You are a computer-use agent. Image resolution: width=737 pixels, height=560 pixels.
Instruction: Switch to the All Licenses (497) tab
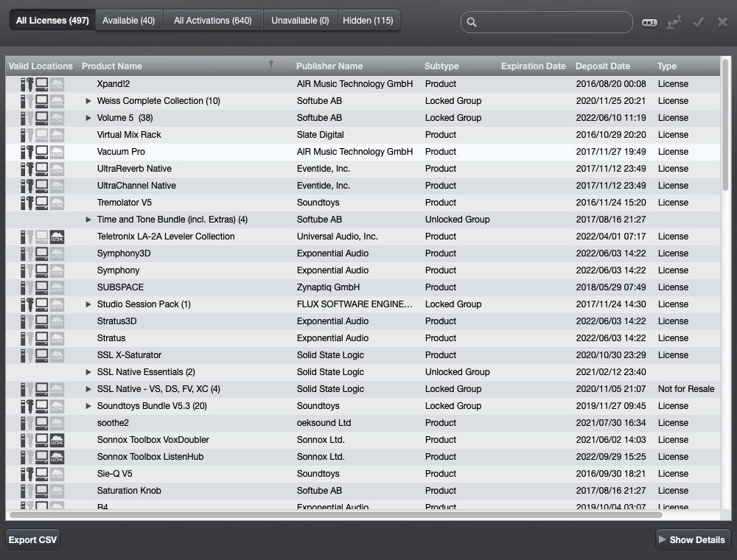tap(52, 21)
